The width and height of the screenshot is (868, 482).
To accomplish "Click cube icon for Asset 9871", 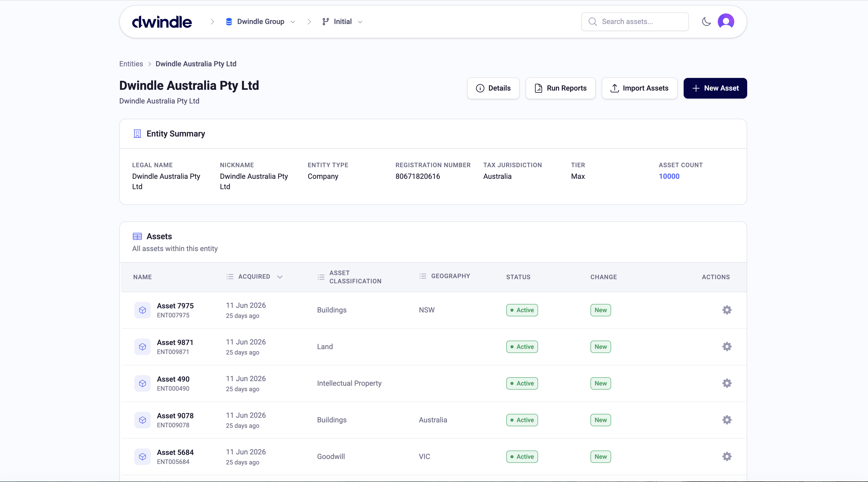I will click(143, 347).
